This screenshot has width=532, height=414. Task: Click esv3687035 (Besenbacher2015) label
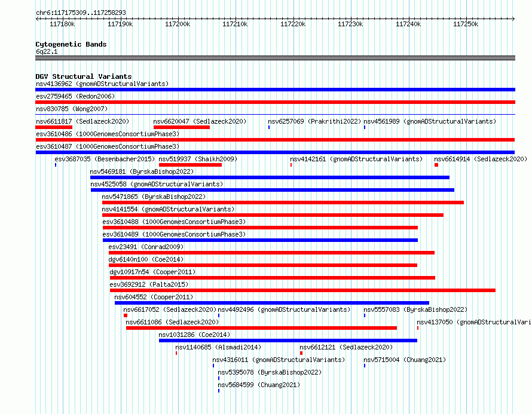coord(105,159)
